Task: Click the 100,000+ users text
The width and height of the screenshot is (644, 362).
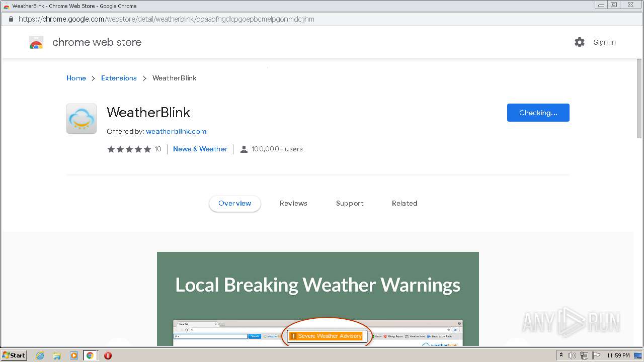Action: (x=277, y=149)
